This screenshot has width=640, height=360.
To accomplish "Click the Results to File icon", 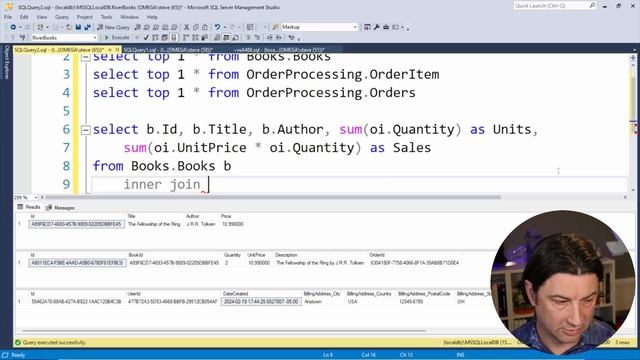I will (x=236, y=38).
